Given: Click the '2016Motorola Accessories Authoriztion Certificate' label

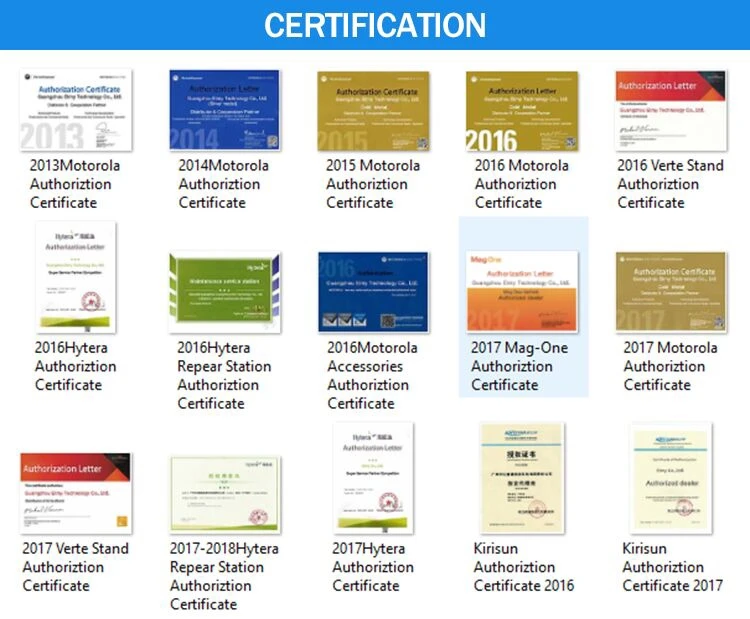Looking at the screenshot, I should click(372, 376).
